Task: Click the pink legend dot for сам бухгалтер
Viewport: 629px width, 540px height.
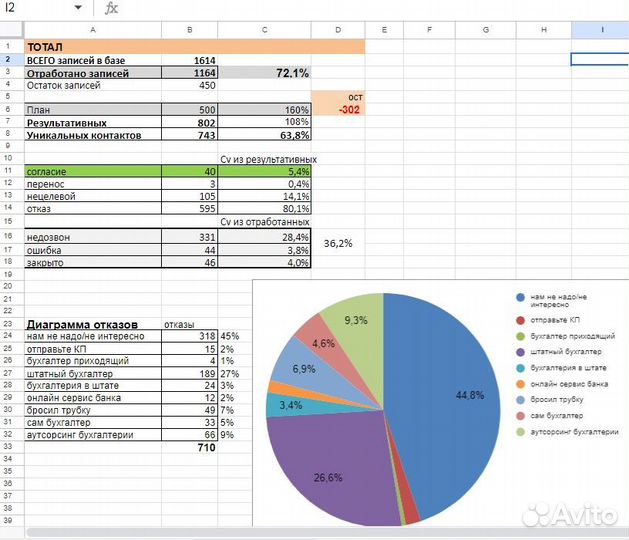Action: coord(520,416)
